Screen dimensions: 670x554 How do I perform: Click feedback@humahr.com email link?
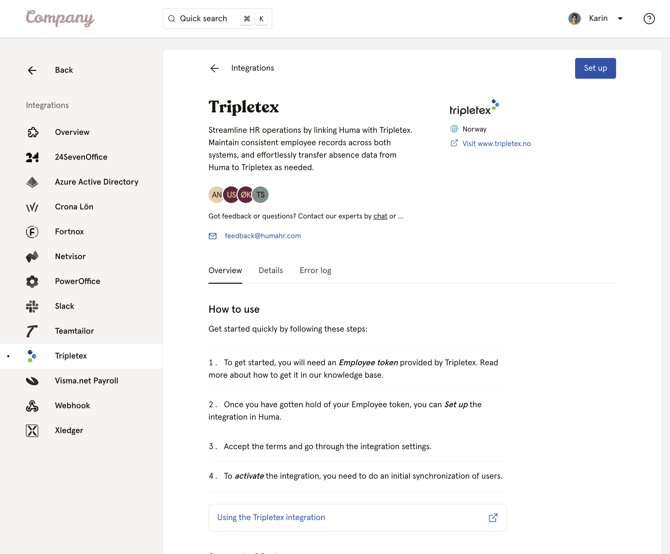pyautogui.click(x=263, y=236)
